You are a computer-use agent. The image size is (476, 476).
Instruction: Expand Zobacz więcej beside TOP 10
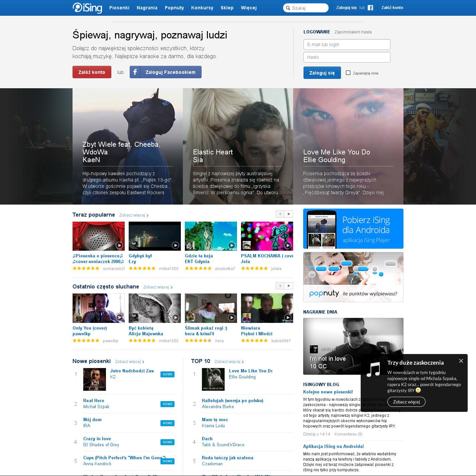coord(229,362)
